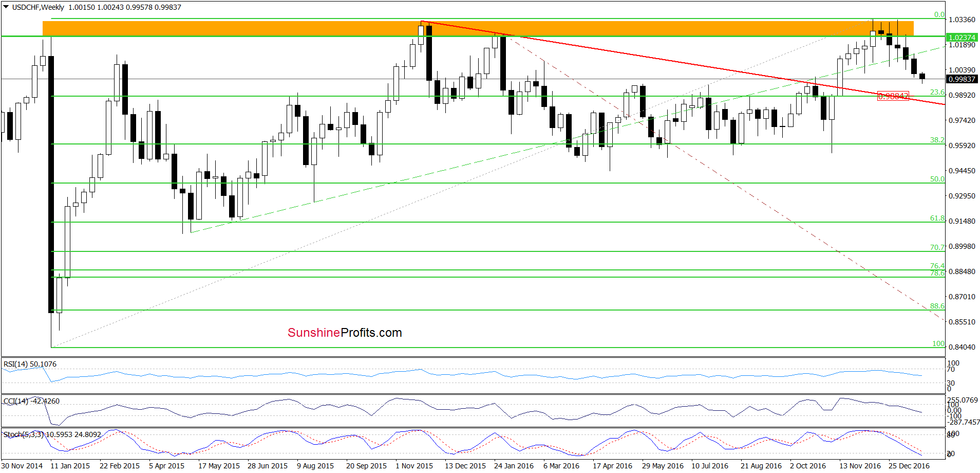Viewport: 980px width, 473px height.
Task: Click the USDCHF,Weekly chart title
Action: pos(39,7)
